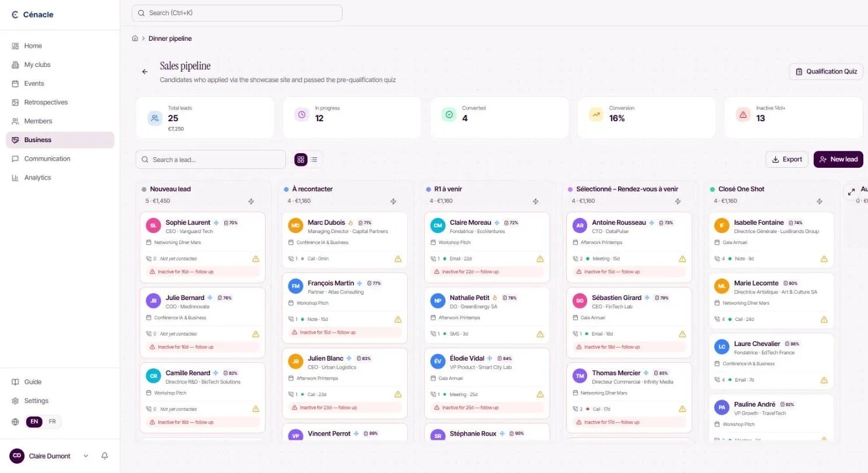
Task: Click warning triangle on Marc Dubois card
Action: pos(398,259)
